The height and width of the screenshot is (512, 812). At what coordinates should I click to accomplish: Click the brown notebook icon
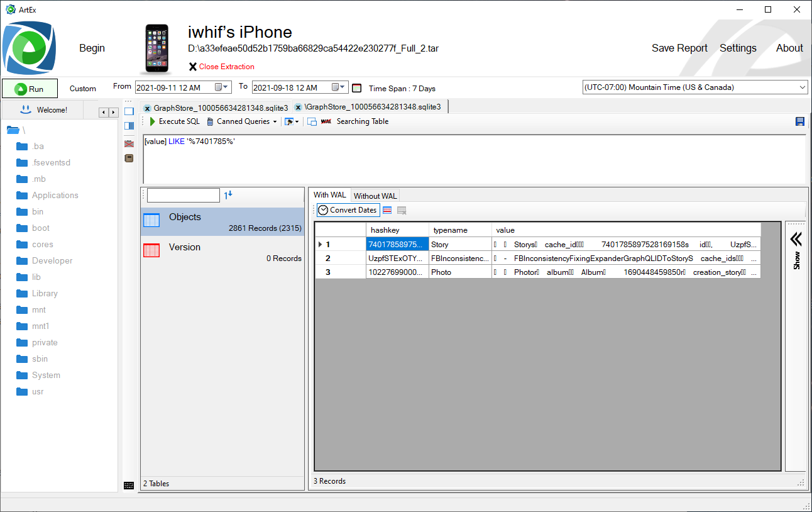129,158
